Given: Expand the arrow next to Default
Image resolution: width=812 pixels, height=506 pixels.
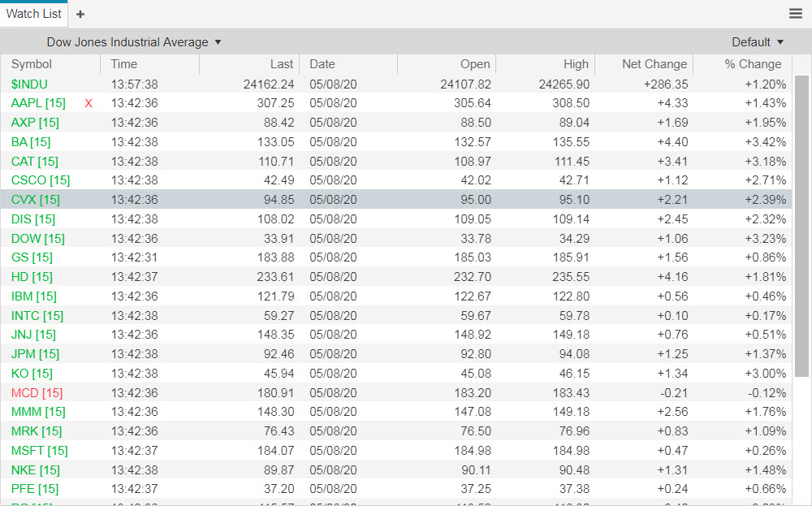Looking at the screenshot, I should 780,41.
